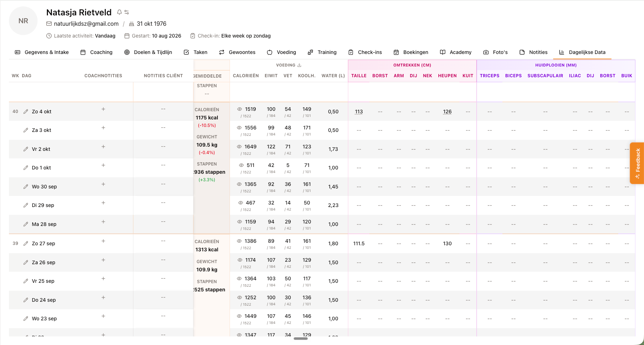Click the heupen value 126
The height and width of the screenshot is (345, 644).
(447, 112)
